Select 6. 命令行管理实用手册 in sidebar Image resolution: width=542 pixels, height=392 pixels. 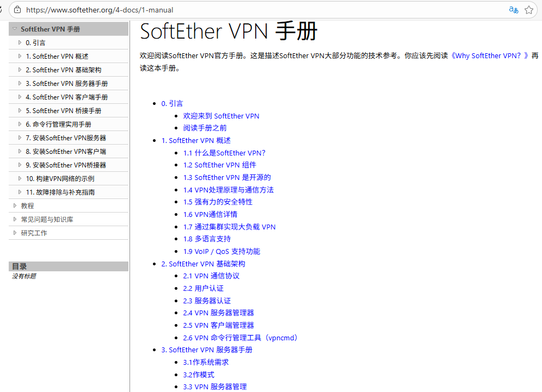(58, 125)
